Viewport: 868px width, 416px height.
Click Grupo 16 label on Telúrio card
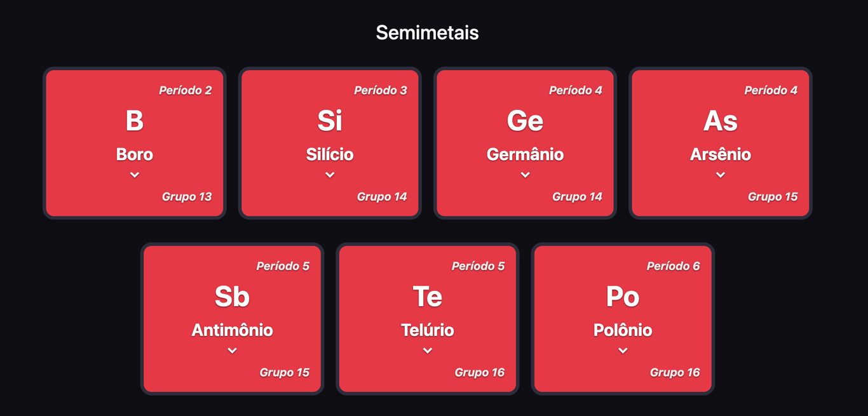click(479, 372)
